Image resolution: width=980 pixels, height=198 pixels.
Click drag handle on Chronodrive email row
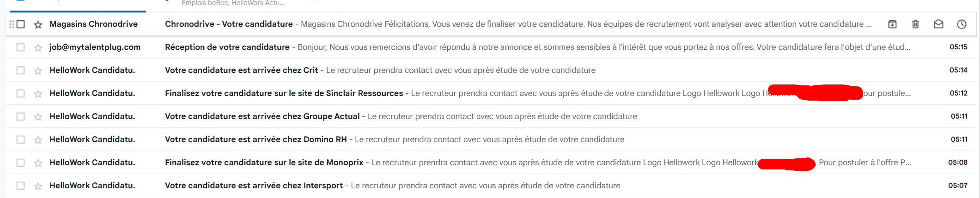[12, 24]
